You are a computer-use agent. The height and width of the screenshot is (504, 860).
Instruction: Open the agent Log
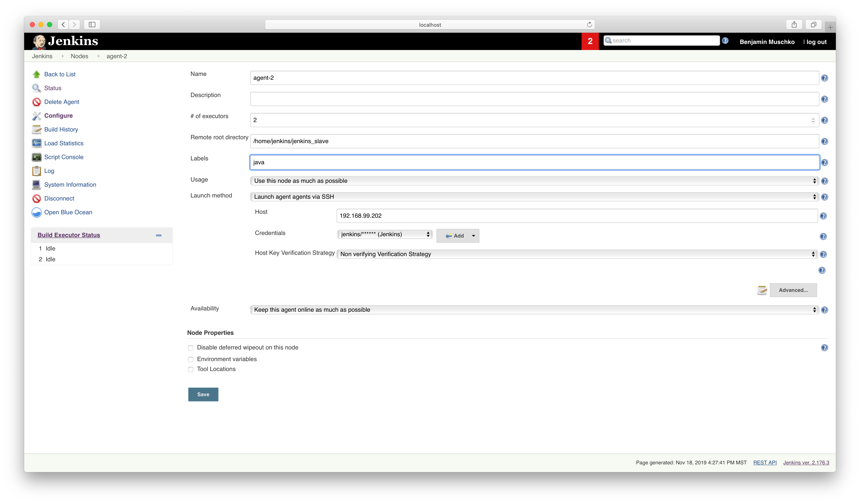49,171
